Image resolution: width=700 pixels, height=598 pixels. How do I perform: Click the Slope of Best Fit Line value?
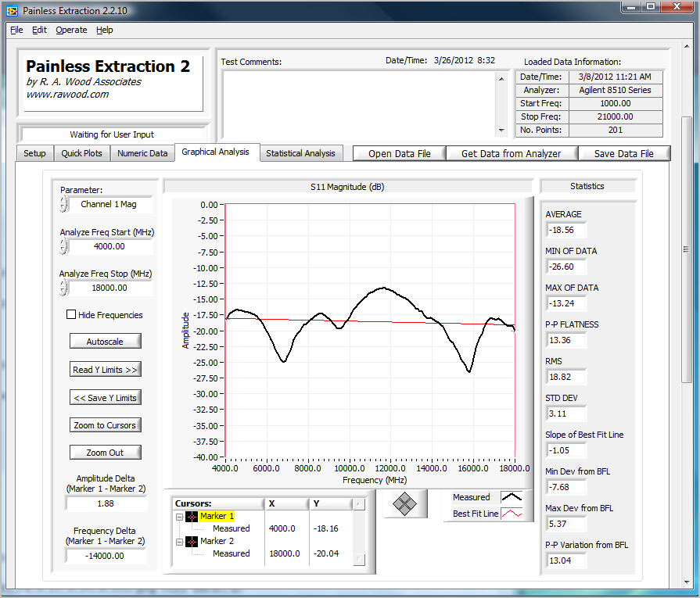(x=565, y=450)
